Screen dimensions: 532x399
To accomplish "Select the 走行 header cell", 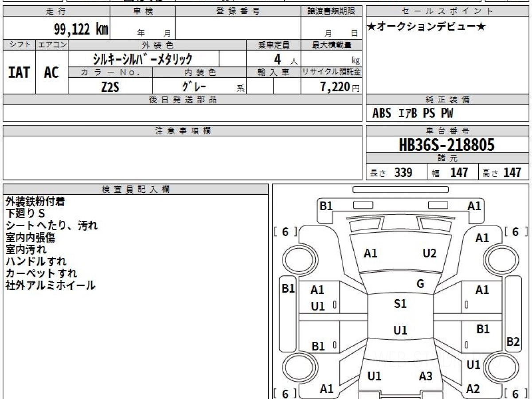I will point(56,12).
